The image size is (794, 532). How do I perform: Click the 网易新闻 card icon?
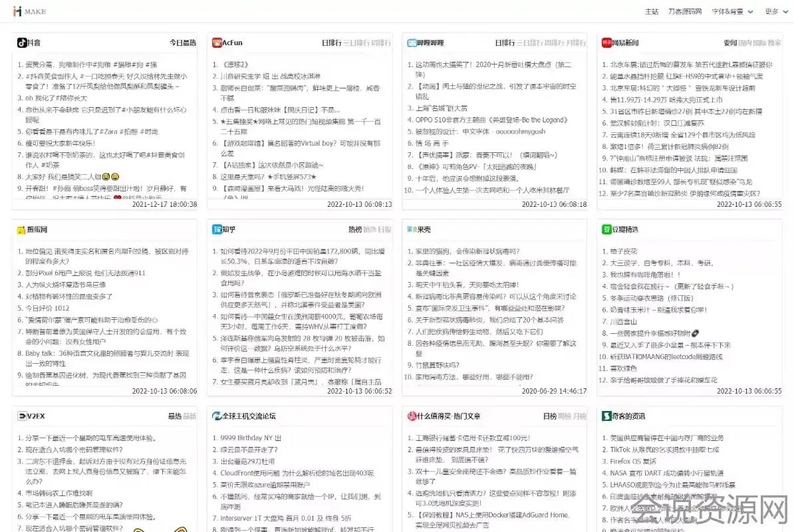[606, 43]
